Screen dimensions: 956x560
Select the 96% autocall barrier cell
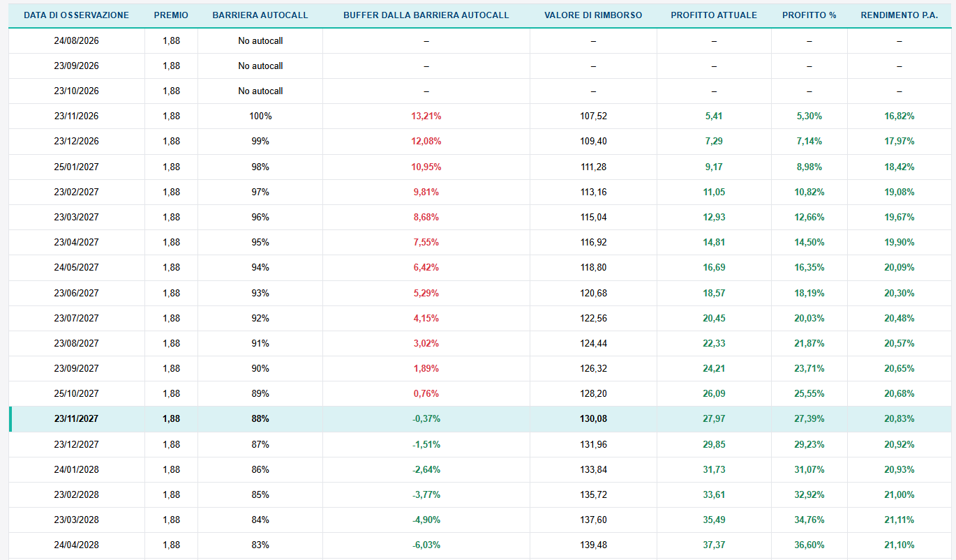(260, 217)
